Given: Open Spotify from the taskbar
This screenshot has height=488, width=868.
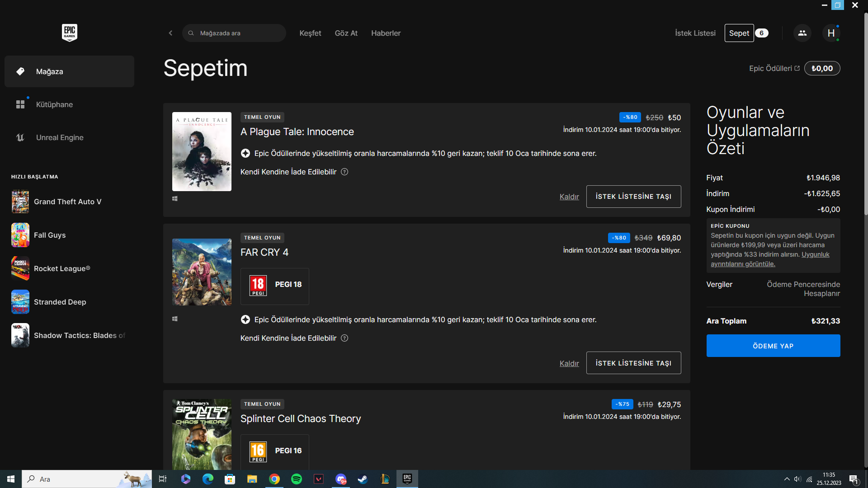Looking at the screenshot, I should [297, 479].
